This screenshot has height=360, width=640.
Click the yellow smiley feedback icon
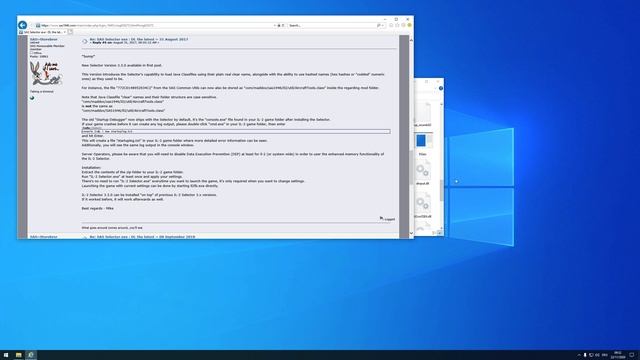click(x=409, y=25)
